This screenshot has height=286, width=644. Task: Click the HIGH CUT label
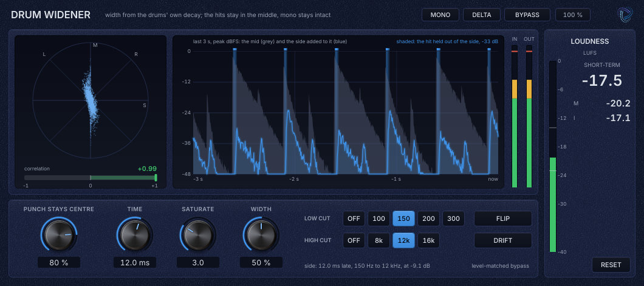(x=318, y=240)
